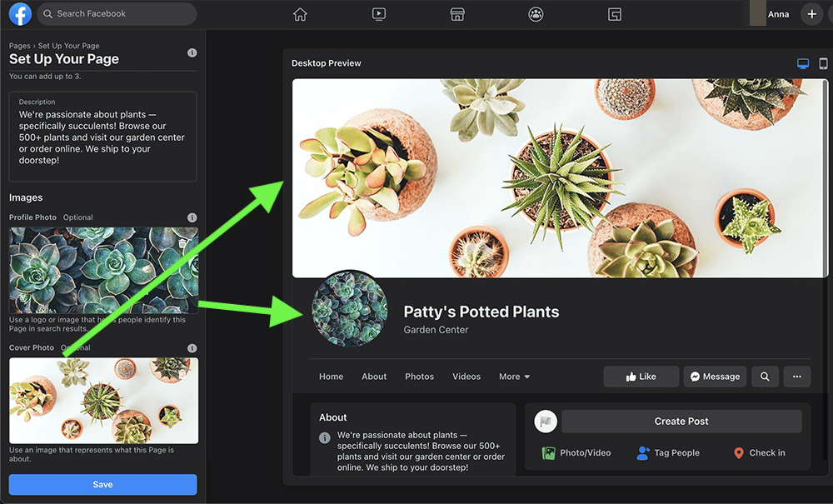Open the Watch video icon
833x504 pixels.
(x=379, y=14)
